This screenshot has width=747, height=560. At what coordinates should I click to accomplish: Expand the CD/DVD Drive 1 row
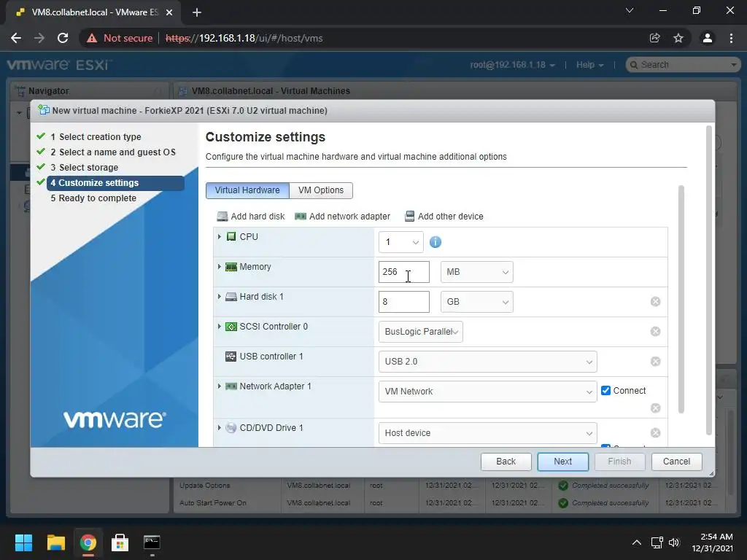(x=219, y=427)
